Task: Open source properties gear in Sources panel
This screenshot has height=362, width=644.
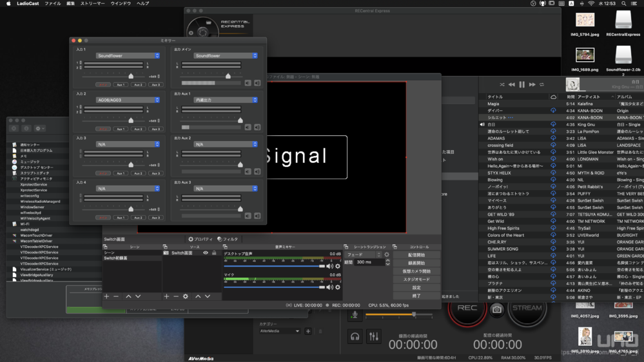Action: [x=186, y=296]
